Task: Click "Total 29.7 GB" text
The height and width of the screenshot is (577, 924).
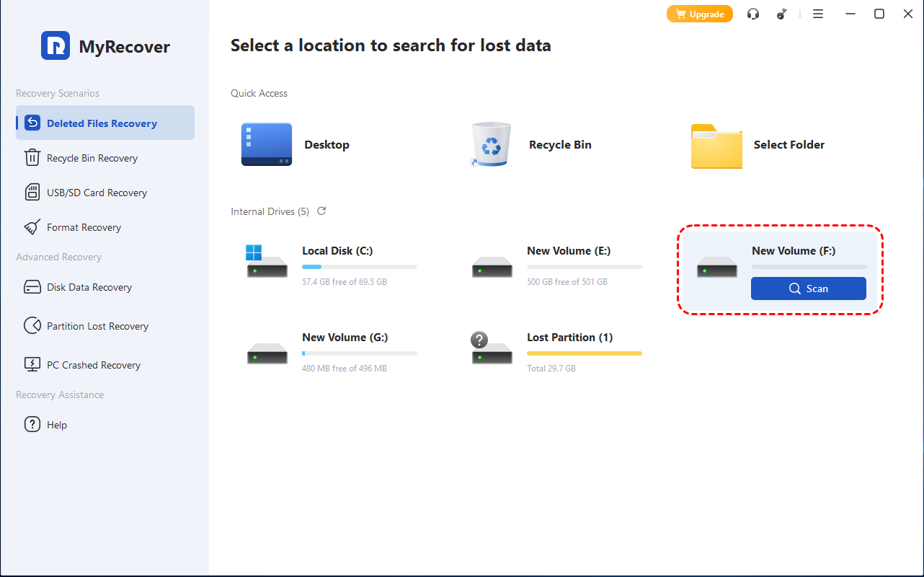Action: click(551, 368)
